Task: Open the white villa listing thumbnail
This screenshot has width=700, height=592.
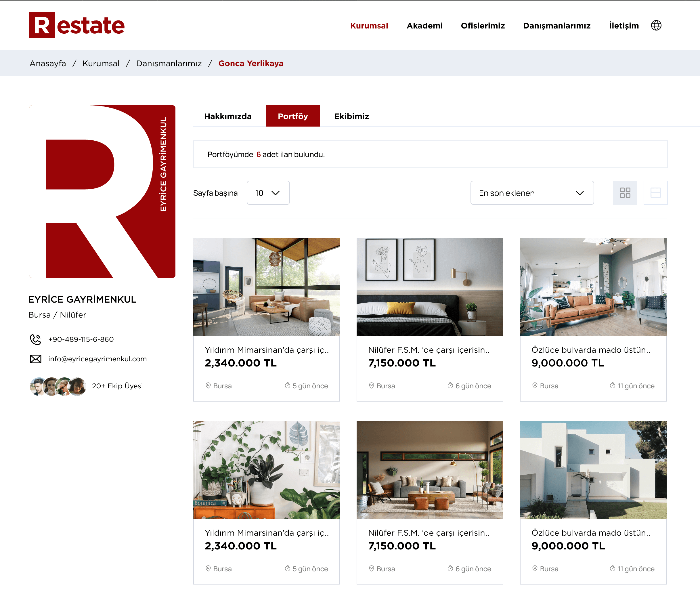Action: pos(593,469)
